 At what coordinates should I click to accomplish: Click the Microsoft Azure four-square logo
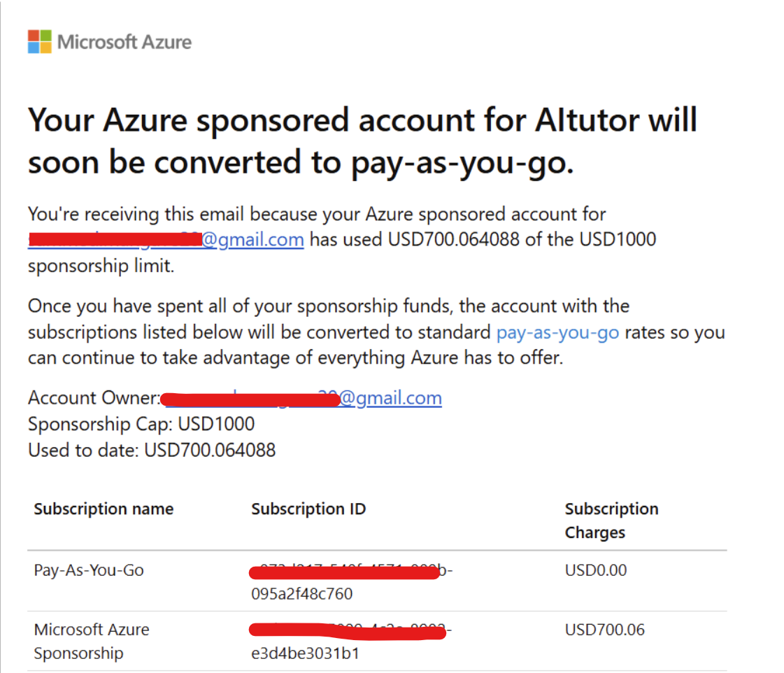click(x=39, y=41)
